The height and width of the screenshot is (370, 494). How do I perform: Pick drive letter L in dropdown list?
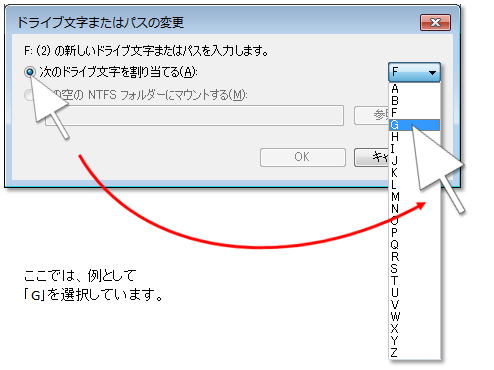(415, 185)
